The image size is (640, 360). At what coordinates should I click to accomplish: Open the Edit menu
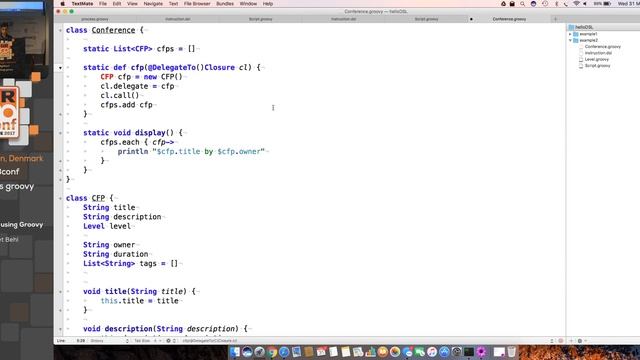tap(117, 4)
